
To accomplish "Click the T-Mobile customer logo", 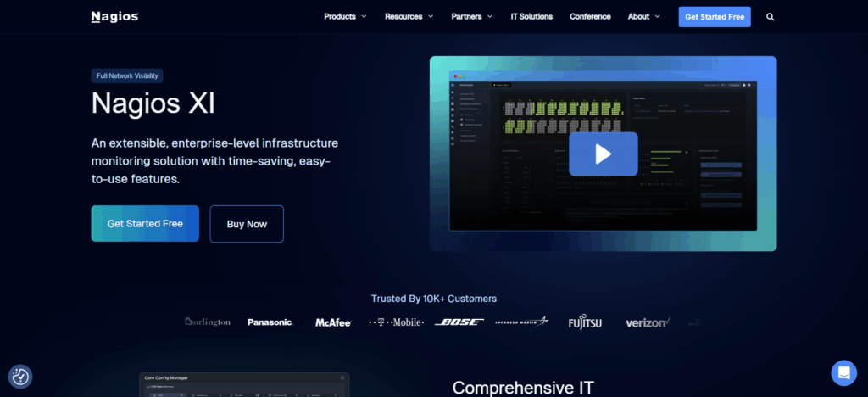I will 396,322.
